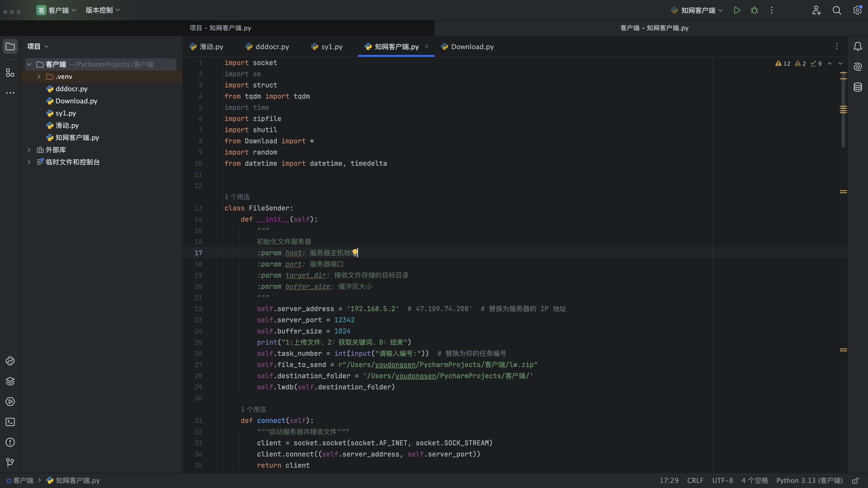The height and width of the screenshot is (488, 868).
Task: Show more tool windows ellipsis icon
Action: coord(10,93)
